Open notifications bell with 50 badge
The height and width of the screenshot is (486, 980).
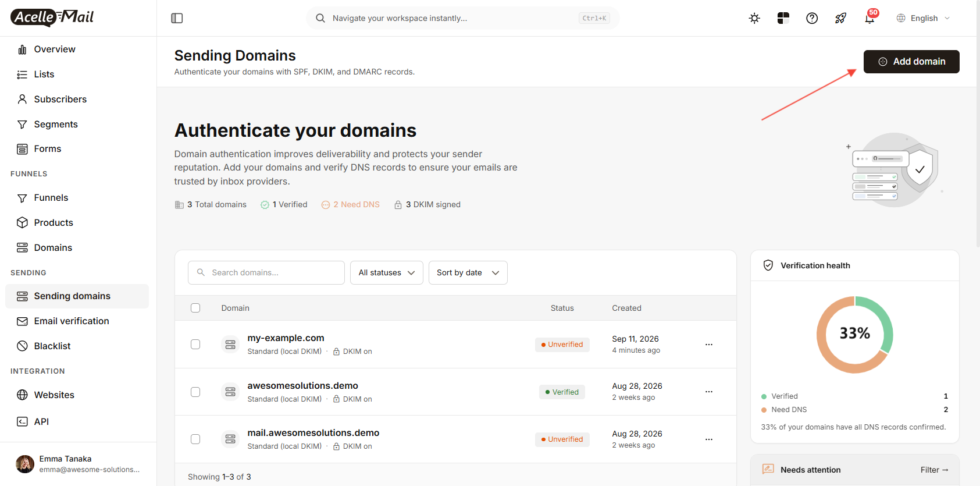[x=870, y=17]
